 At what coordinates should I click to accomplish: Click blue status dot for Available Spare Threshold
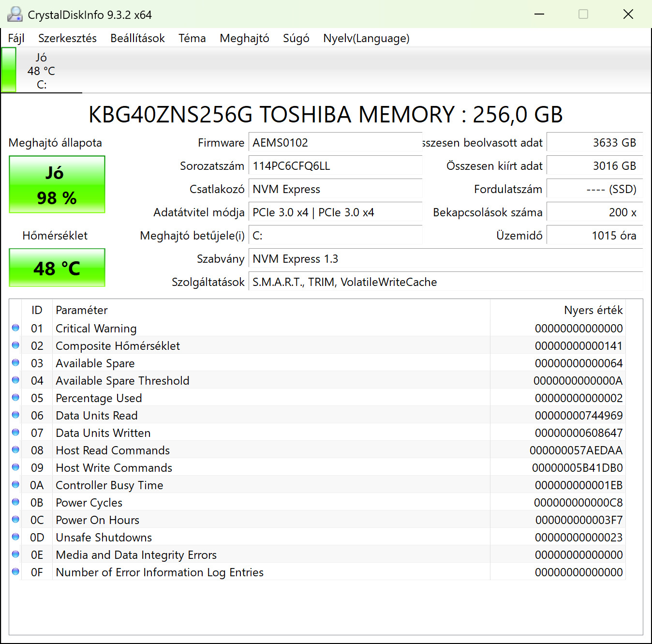15,380
